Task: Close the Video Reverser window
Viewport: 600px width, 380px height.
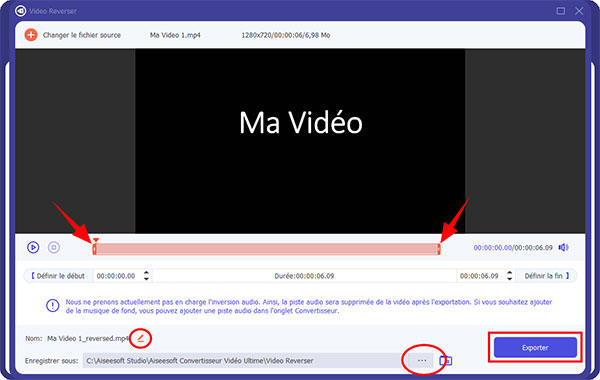Action: point(579,11)
